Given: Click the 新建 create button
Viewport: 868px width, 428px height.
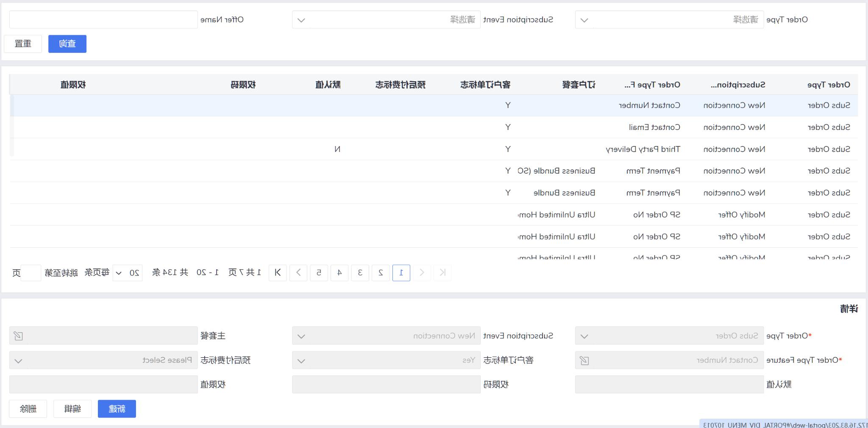Looking at the screenshot, I should tap(117, 409).
